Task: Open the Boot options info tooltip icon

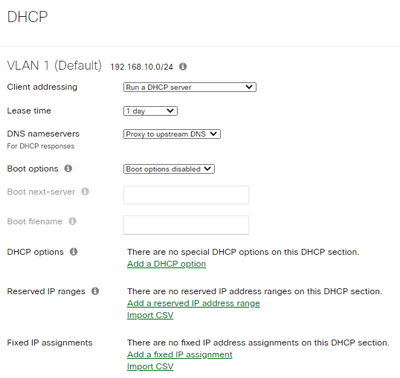Action: pos(68,168)
